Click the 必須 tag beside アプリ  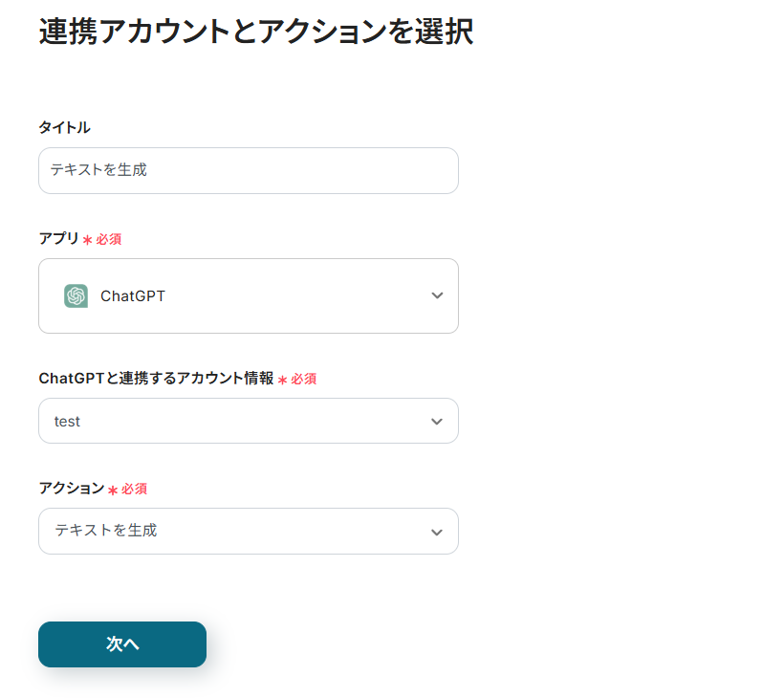[108, 240]
